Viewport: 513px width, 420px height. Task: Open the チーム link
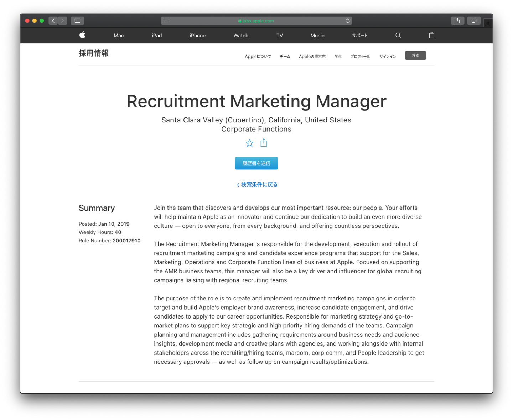(x=285, y=56)
